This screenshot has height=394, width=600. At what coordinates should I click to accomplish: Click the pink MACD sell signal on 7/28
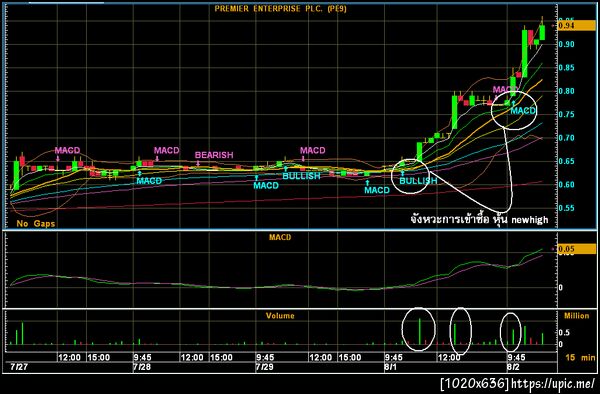click(166, 150)
